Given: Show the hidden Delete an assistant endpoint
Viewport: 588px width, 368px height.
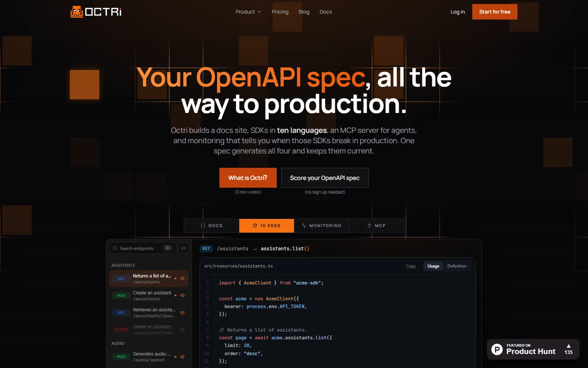Looking at the screenshot, I should 182,329.
